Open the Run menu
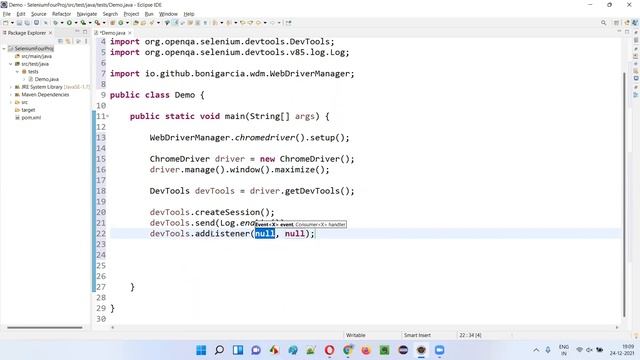This screenshot has height=360, width=640. (149, 14)
